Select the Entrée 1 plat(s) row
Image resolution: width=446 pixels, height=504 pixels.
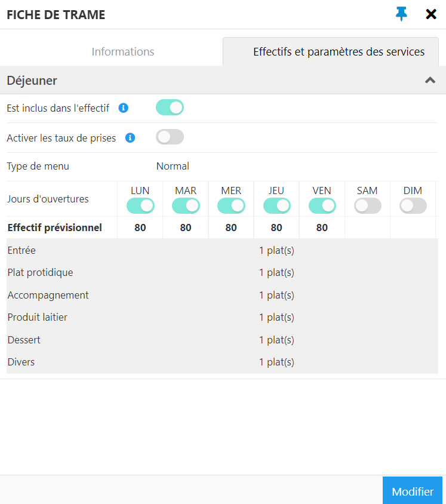(222, 250)
